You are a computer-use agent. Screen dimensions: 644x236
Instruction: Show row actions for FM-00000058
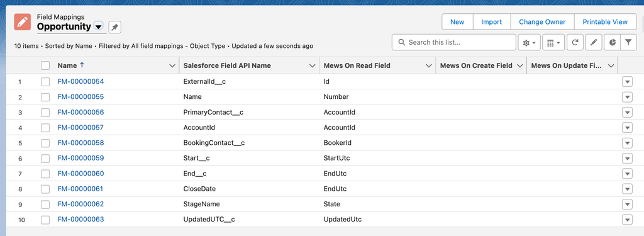coord(627,143)
